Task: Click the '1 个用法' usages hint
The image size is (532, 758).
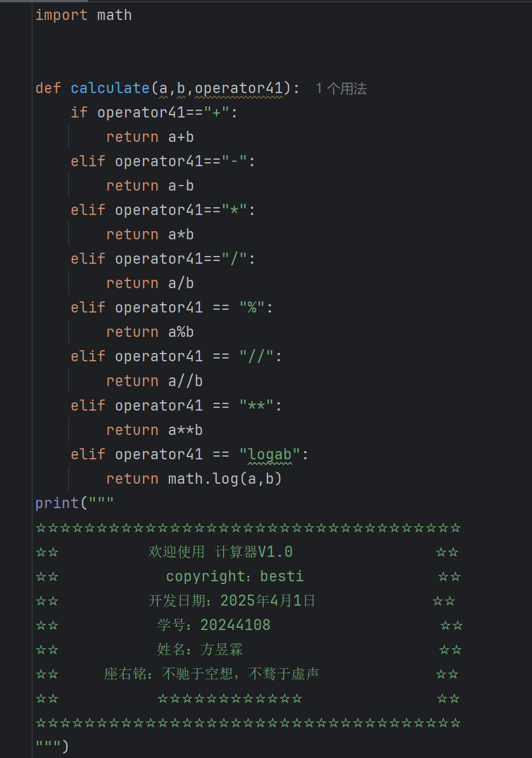Action: (341, 89)
